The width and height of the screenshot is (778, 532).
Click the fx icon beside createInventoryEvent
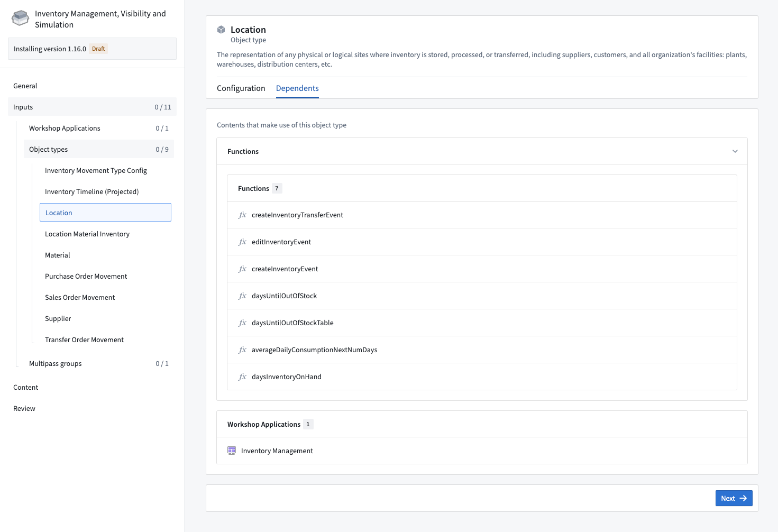tap(242, 269)
